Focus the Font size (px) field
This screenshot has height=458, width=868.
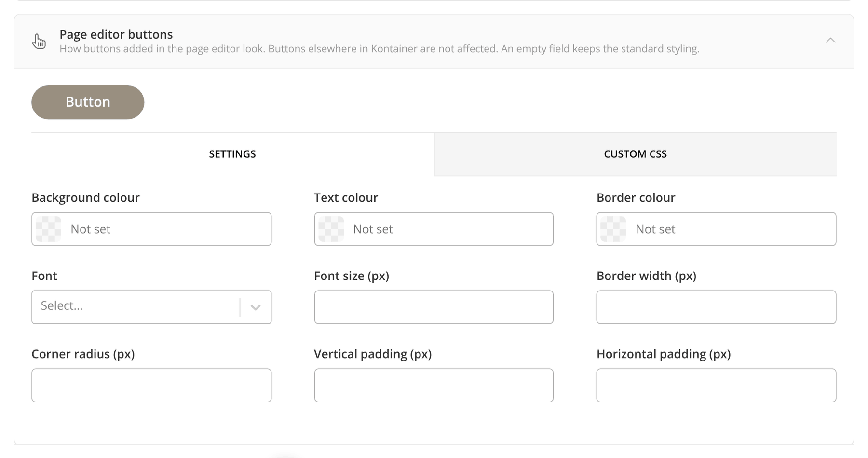click(434, 307)
